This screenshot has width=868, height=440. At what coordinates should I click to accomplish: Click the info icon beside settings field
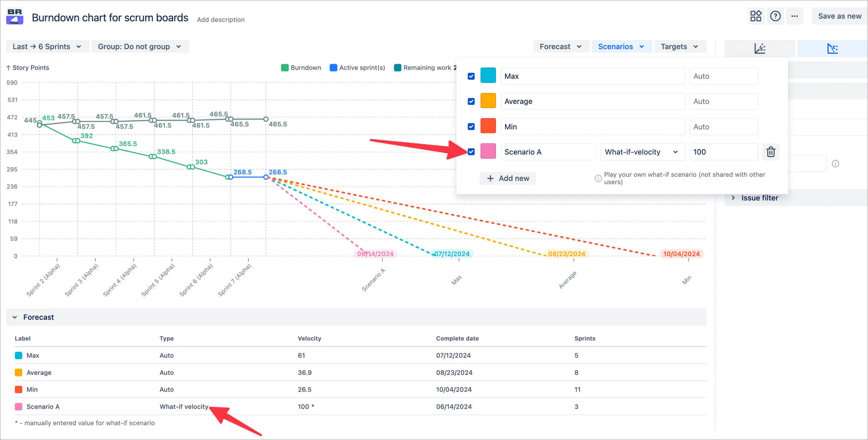[x=835, y=164]
